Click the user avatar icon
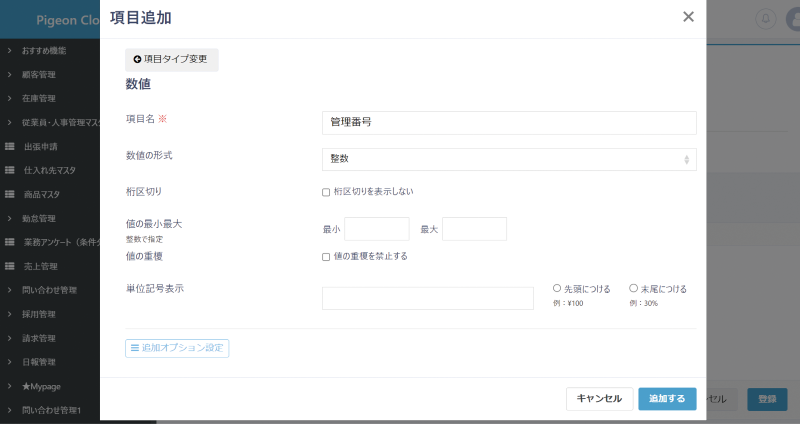Image resolution: width=800 pixels, height=424 pixels. [792, 19]
